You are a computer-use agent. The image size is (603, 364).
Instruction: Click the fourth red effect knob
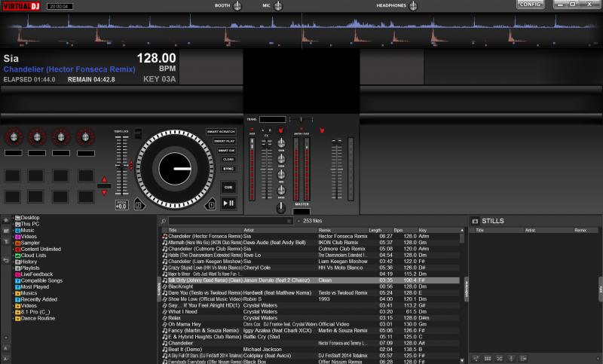point(85,137)
